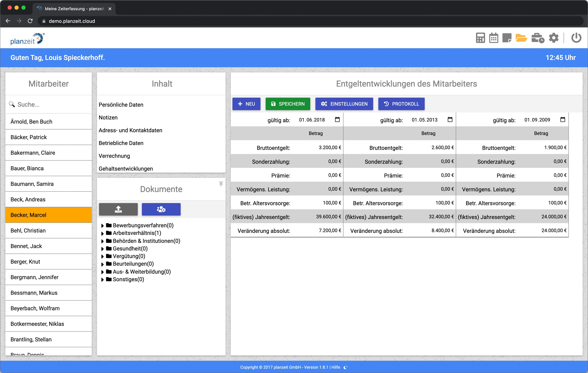Open Persönliche Daten in Inhalt menu
The height and width of the screenshot is (373, 588).
[x=121, y=105]
